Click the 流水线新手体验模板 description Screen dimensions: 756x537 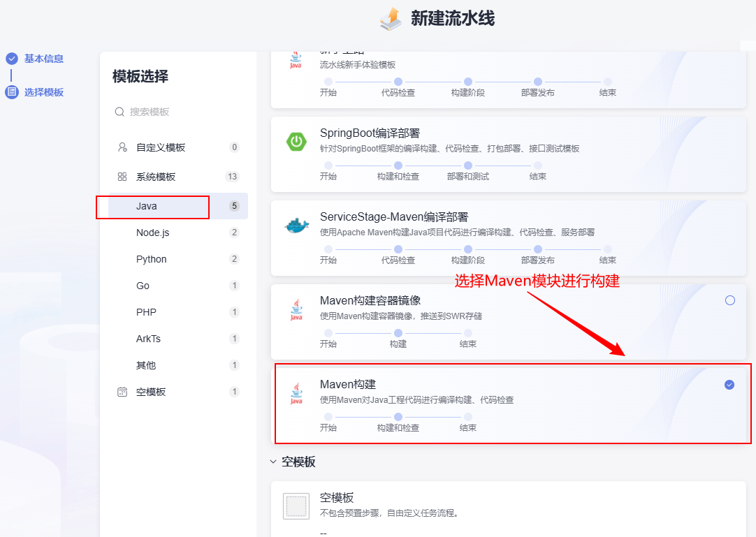[x=358, y=65]
